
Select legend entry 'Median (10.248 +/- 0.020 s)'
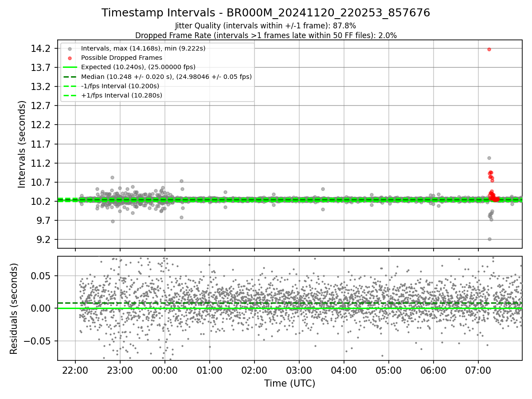166,77
